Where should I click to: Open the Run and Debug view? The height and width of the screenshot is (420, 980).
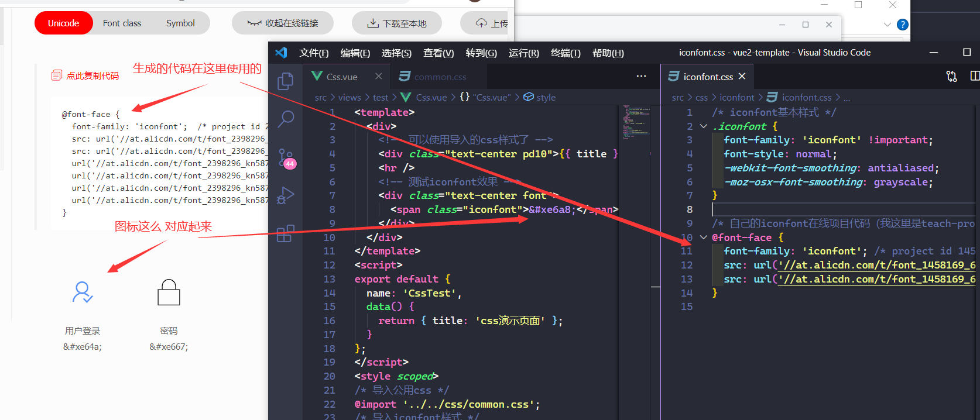(285, 195)
